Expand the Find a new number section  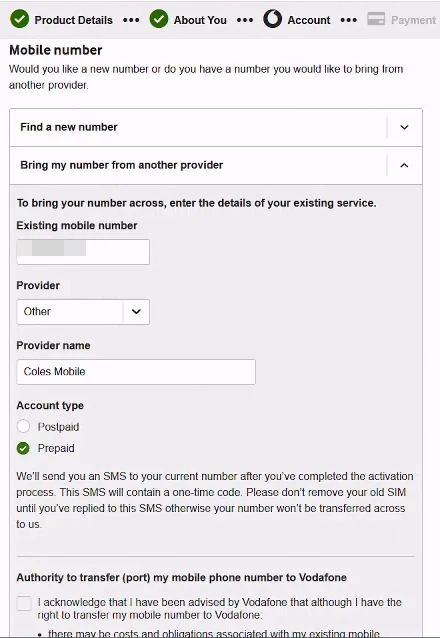[x=216, y=127]
